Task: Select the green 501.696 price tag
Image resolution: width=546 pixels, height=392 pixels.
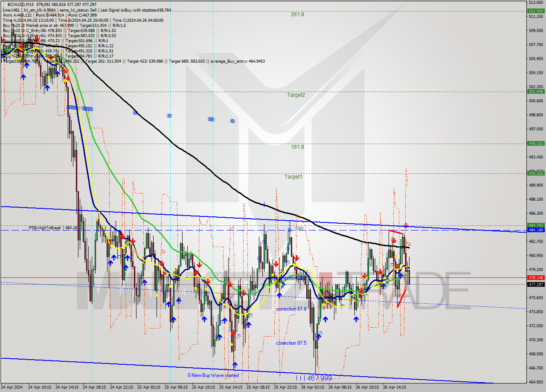Action: point(536,92)
